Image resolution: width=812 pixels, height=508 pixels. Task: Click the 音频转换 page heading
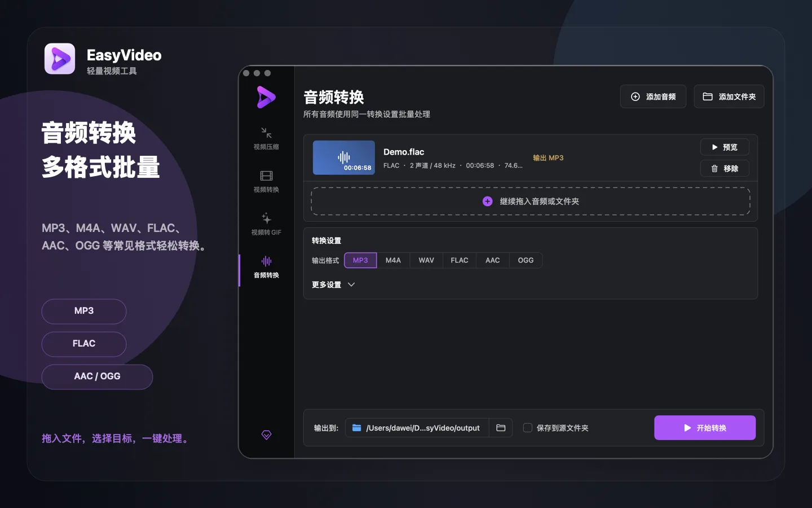pyautogui.click(x=334, y=97)
